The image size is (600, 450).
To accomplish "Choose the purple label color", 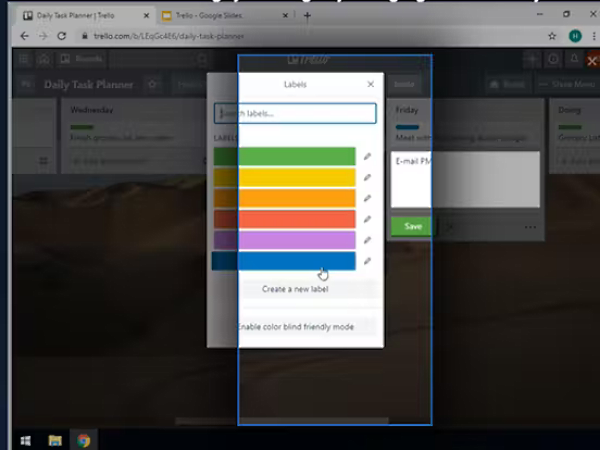I will click(x=285, y=240).
